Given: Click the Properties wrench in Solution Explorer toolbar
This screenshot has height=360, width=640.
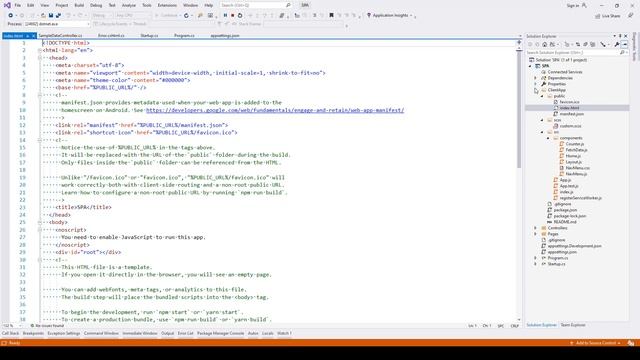Looking at the screenshot, I should 617,44.
